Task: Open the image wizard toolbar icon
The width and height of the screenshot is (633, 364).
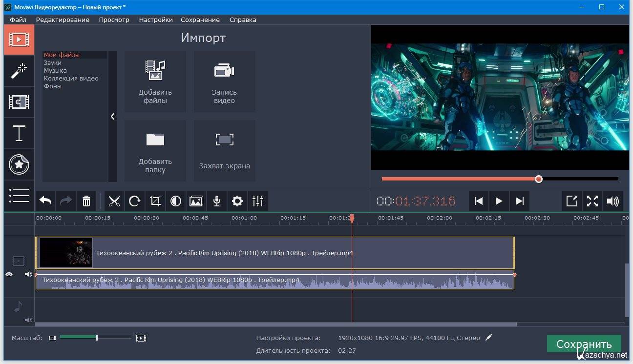Action: pos(196,201)
